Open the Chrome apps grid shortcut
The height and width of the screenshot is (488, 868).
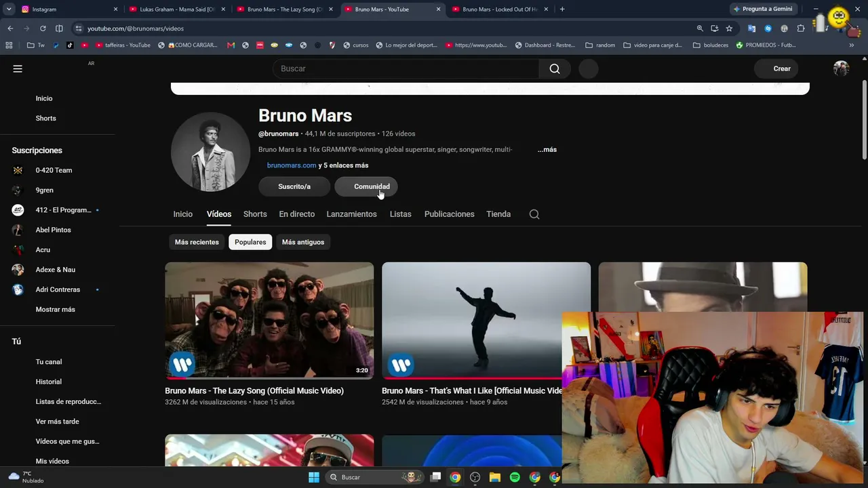[x=9, y=45]
